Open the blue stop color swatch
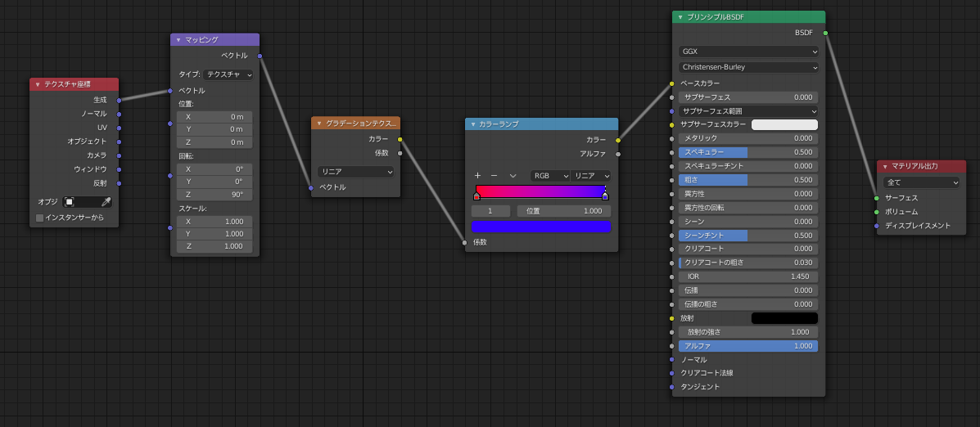This screenshot has width=980, height=427. click(541, 227)
